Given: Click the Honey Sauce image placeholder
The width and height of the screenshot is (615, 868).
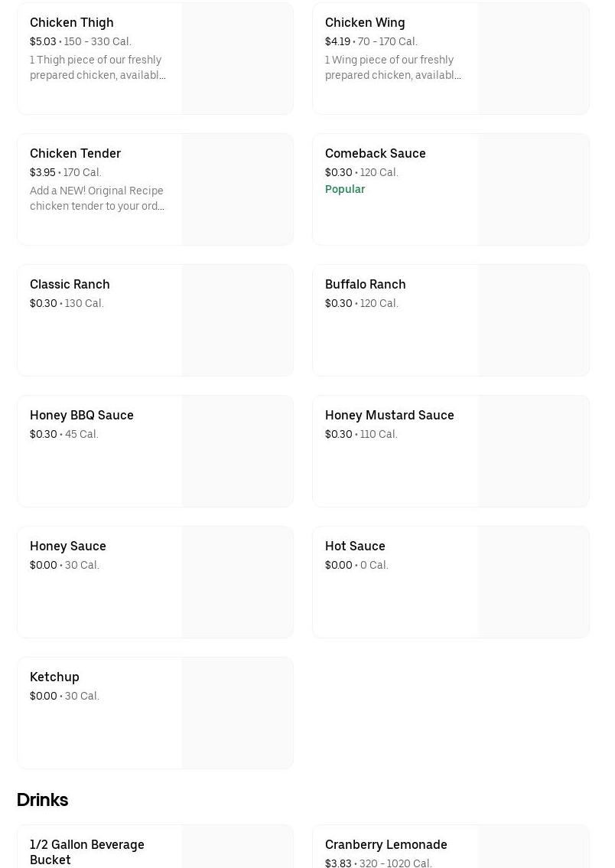Looking at the screenshot, I should point(237,582).
